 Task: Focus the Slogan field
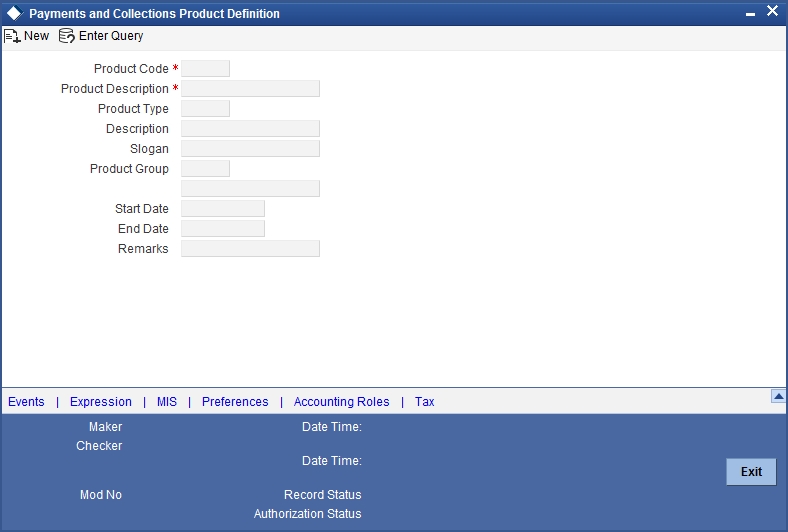tap(250, 149)
